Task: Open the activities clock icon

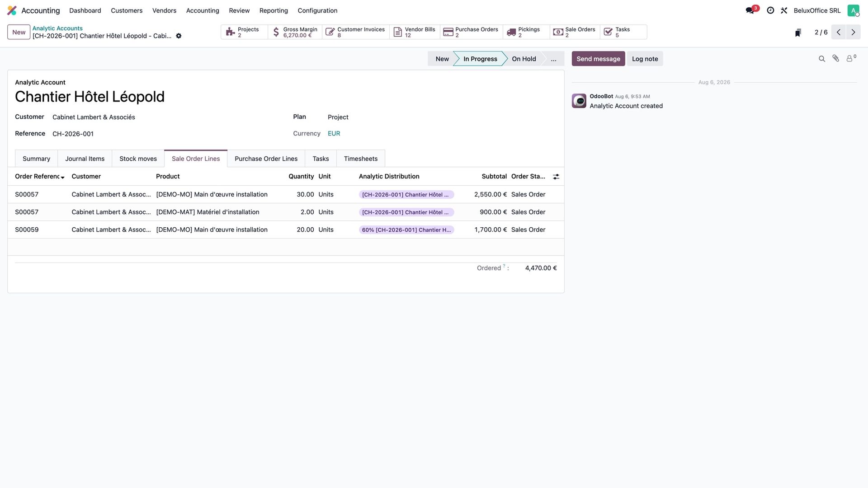Action: 770,10
